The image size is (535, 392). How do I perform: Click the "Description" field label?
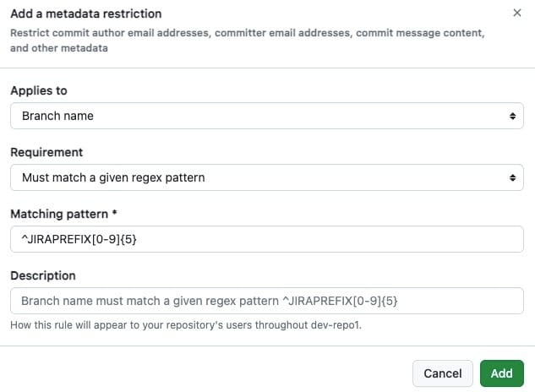pos(43,275)
